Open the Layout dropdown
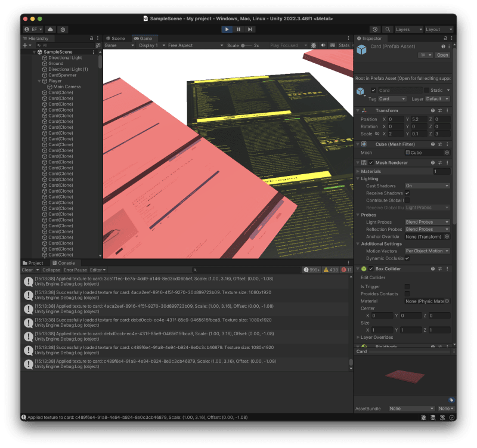The image size is (477, 448). 439,29
